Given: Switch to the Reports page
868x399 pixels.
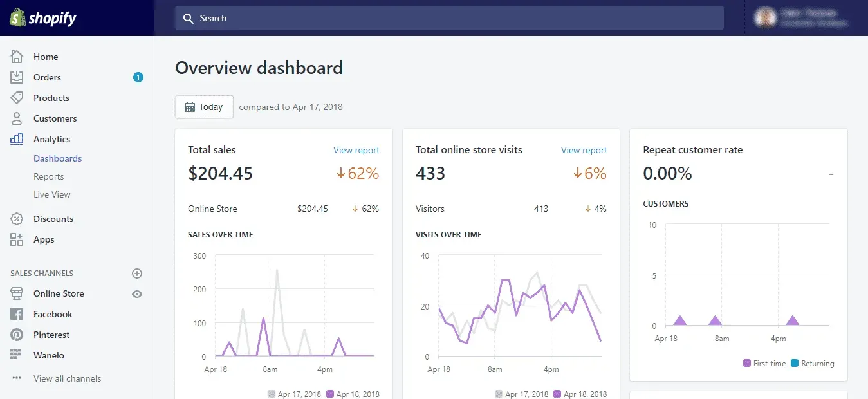Looking at the screenshot, I should 48,176.
